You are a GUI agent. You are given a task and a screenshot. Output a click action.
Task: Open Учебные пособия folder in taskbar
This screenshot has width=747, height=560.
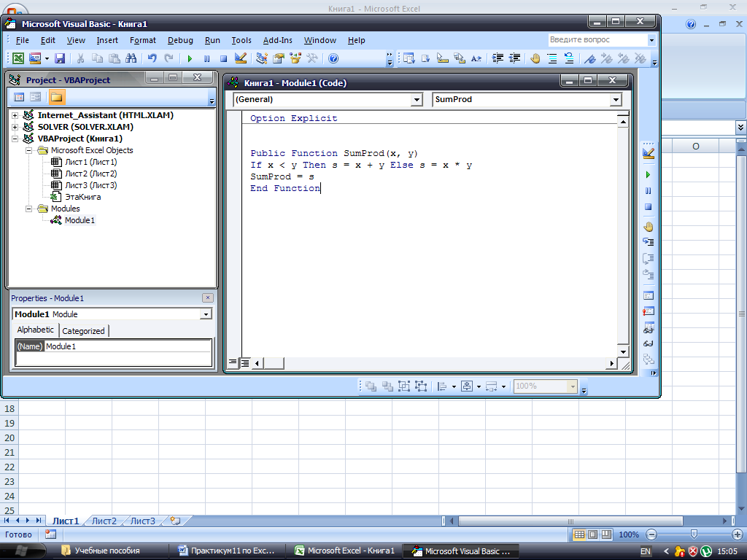(107, 551)
